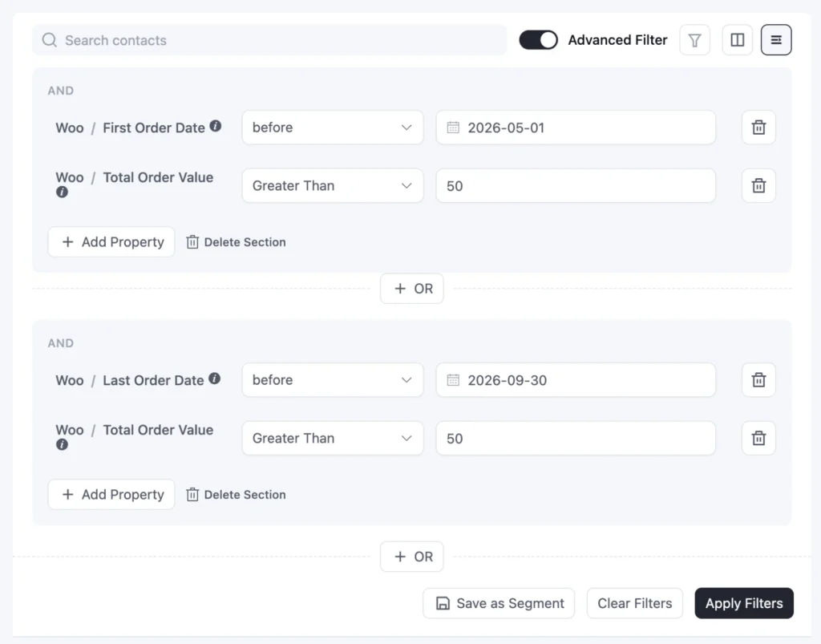Click the filter funnel icon
The height and width of the screenshot is (644, 821).
pos(694,40)
